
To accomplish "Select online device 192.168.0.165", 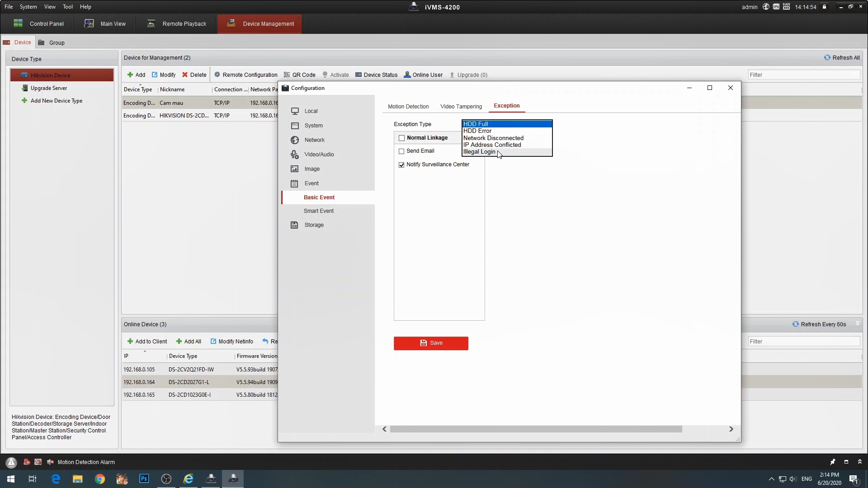I will point(199,395).
